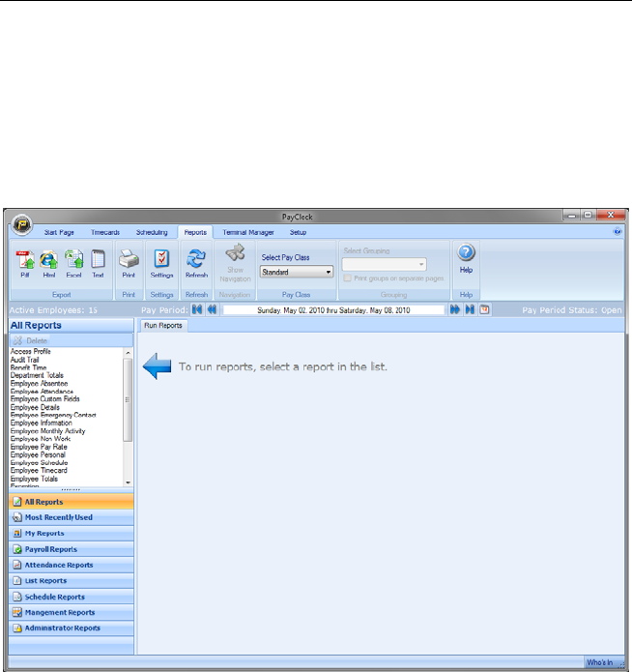Select the Employee Personal report
The height and width of the screenshot is (672, 632).
click(x=38, y=454)
